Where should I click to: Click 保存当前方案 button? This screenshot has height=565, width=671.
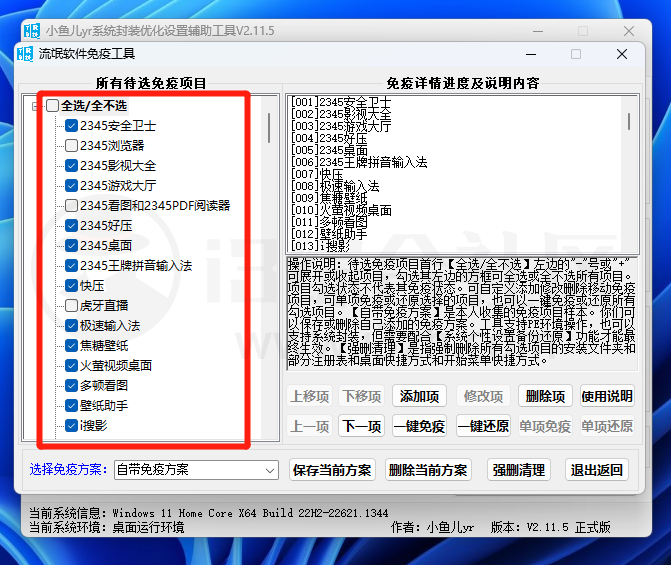[332, 470]
